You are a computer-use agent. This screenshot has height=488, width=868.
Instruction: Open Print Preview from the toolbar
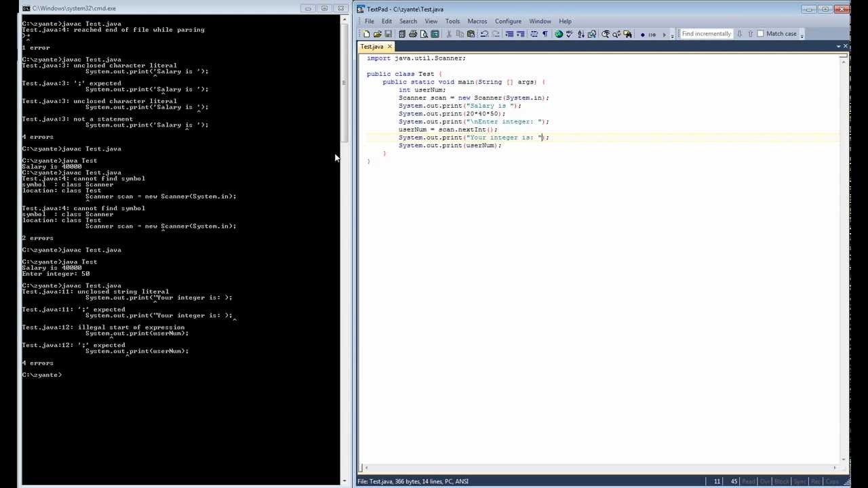coord(424,34)
